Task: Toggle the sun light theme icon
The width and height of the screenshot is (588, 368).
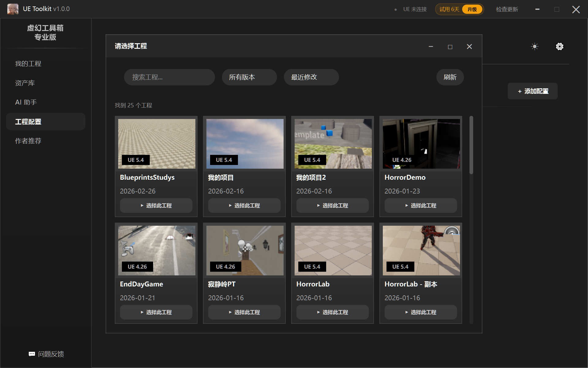Action: click(x=534, y=47)
